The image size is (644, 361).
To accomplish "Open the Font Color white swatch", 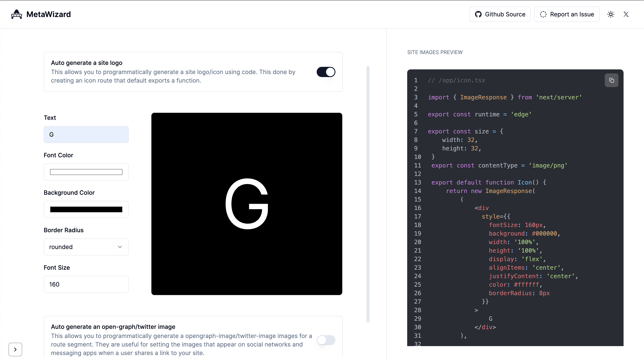I will (x=86, y=172).
